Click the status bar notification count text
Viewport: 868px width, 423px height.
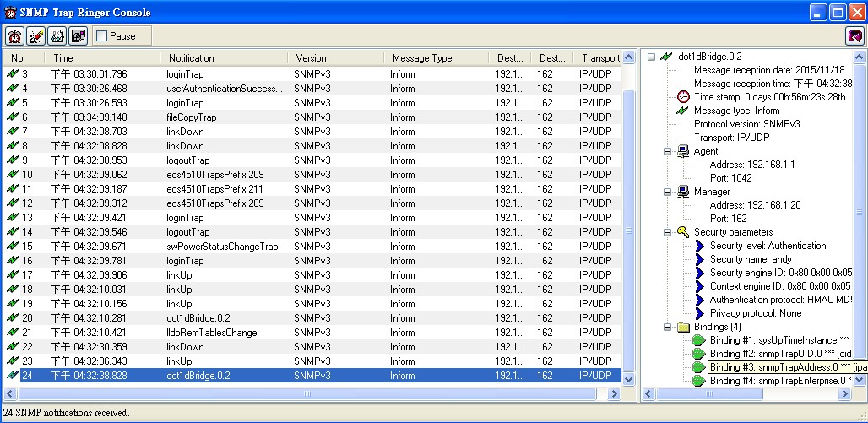pyautogui.click(x=66, y=413)
